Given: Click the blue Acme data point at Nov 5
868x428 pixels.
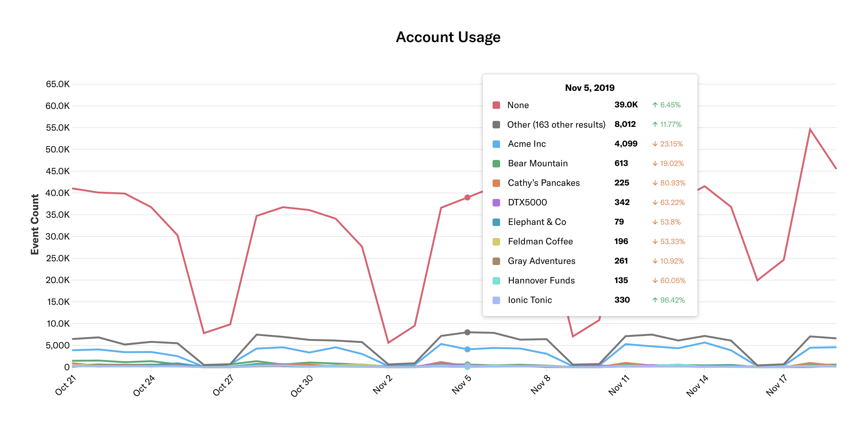Looking at the screenshot, I should pos(467,349).
